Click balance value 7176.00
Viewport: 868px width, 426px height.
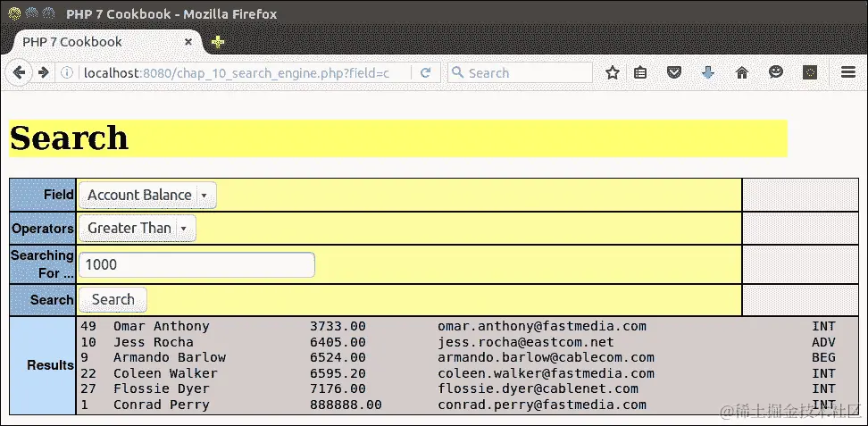coord(338,388)
